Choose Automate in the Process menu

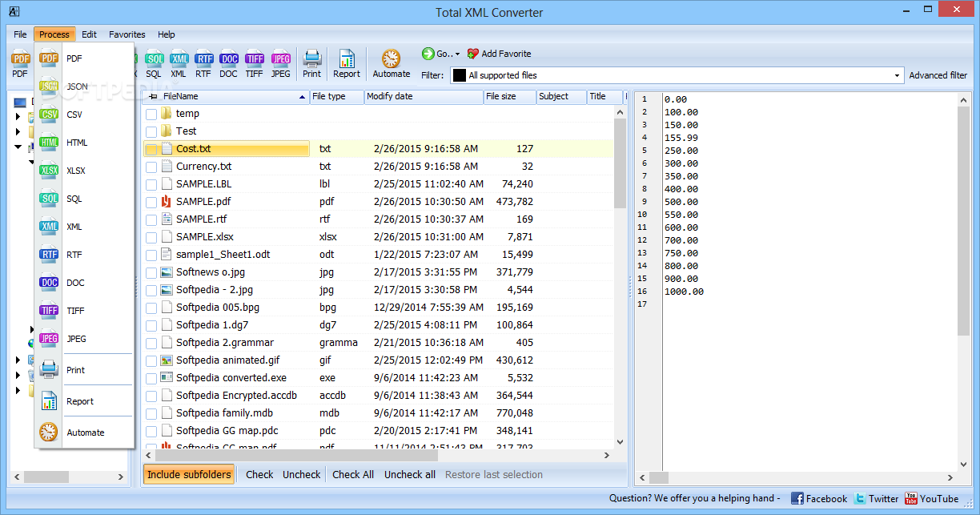pos(83,433)
